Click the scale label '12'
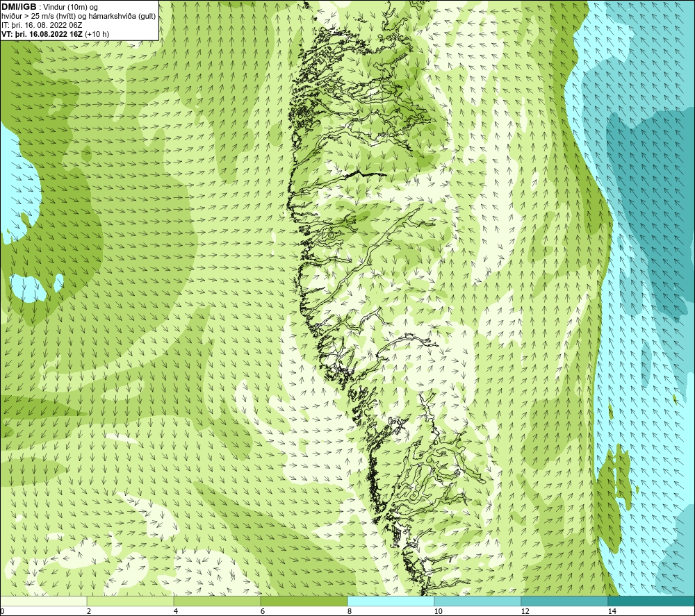 [525, 611]
